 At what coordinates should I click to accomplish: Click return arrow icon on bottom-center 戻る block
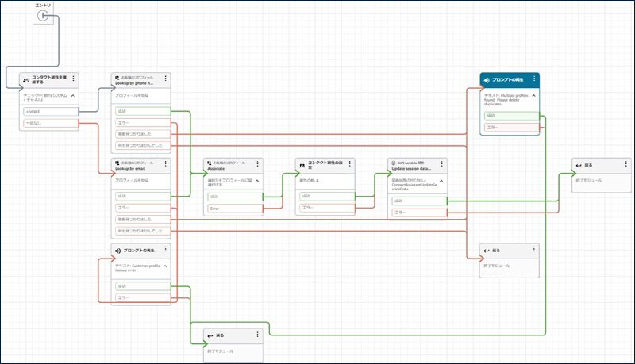[210, 335]
